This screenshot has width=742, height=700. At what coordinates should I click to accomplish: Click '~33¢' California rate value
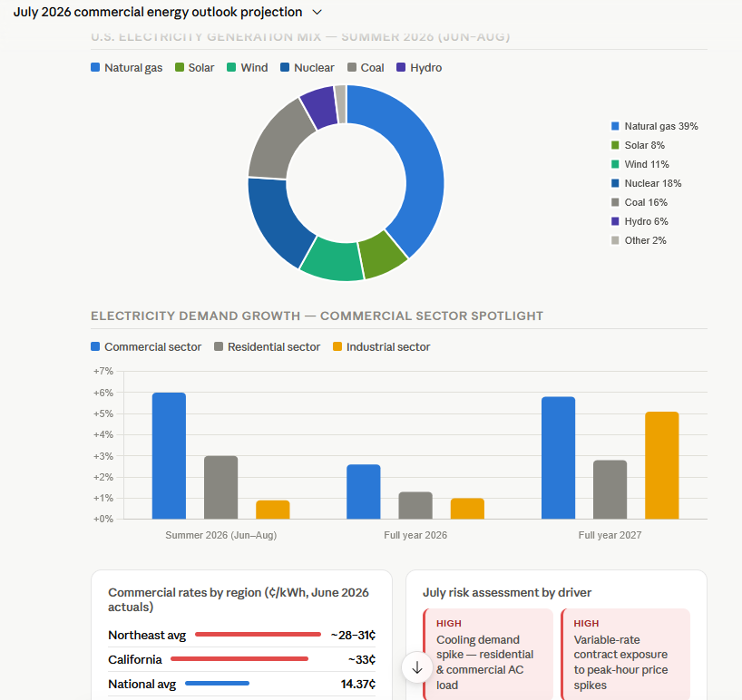click(362, 659)
